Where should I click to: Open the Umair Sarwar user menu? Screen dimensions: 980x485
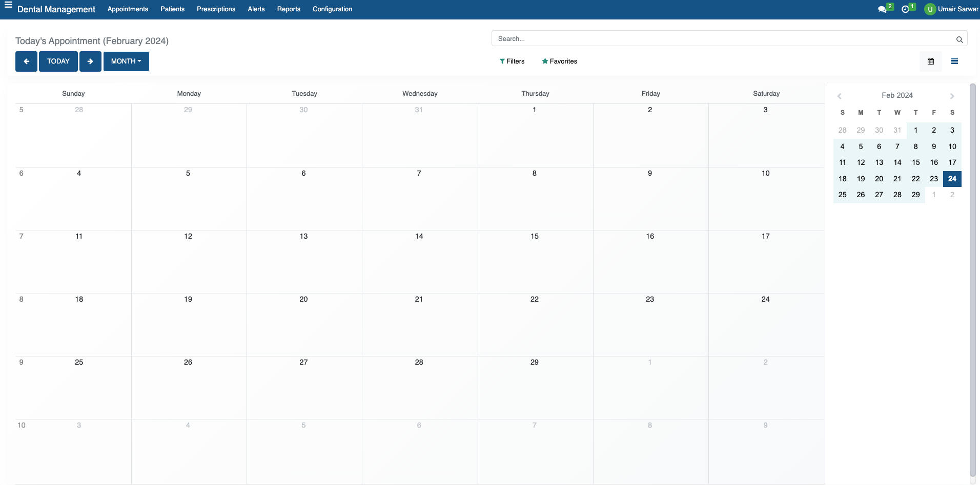[x=951, y=9]
